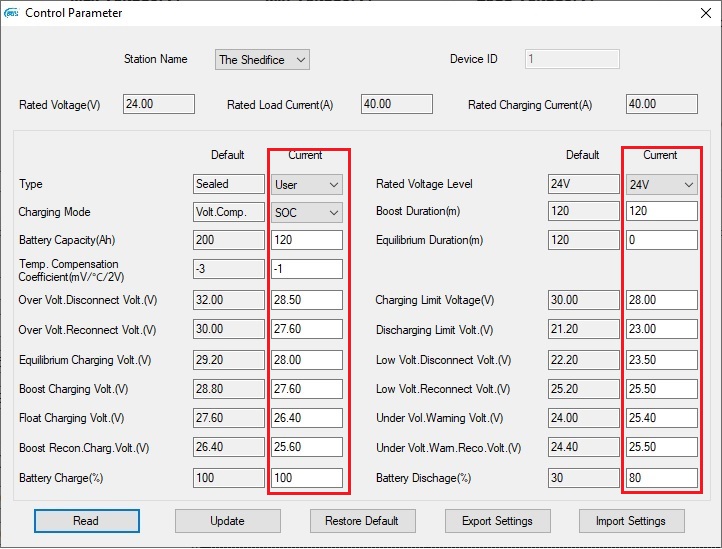Click default Over Volt.Disconnect 32.00 field
The image size is (722, 549).
[x=229, y=300]
